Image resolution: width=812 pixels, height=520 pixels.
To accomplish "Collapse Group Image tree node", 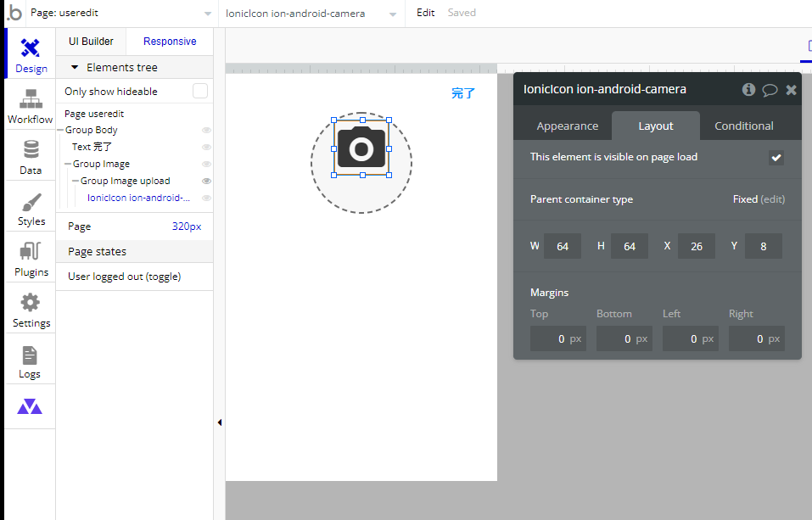I will (x=68, y=165).
